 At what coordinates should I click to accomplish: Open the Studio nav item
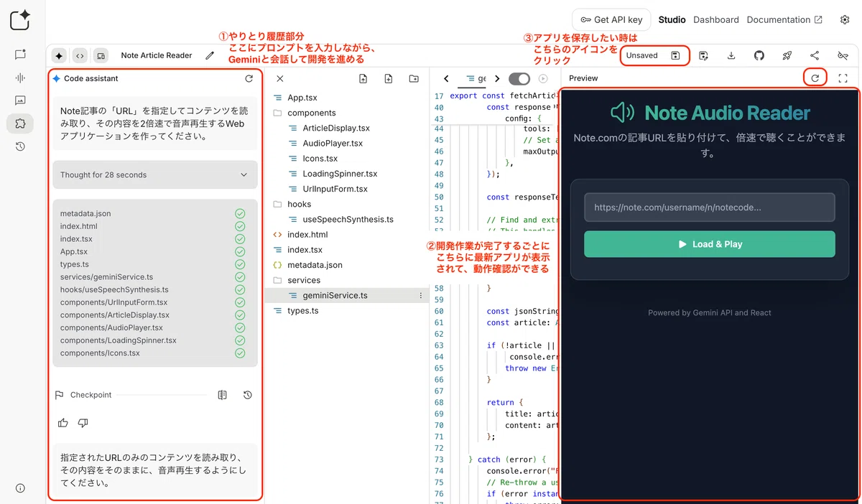(672, 19)
